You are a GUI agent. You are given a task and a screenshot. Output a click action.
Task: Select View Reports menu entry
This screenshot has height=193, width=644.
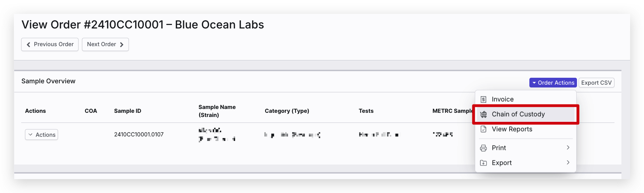512,129
